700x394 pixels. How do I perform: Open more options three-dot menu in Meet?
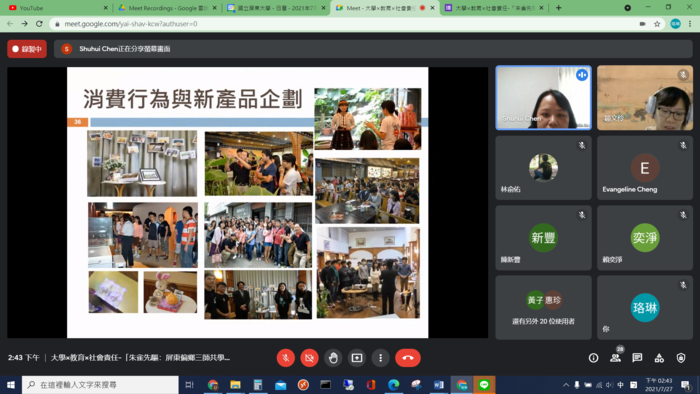coord(380,358)
